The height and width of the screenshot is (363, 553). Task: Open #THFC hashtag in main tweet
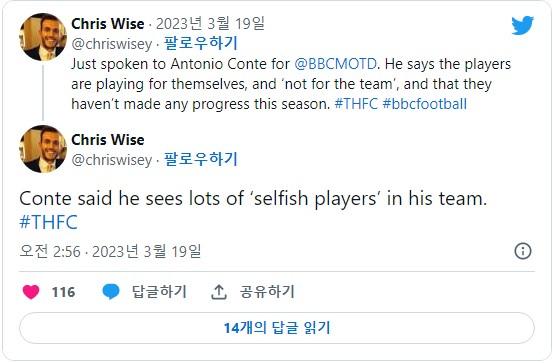[x=48, y=222]
